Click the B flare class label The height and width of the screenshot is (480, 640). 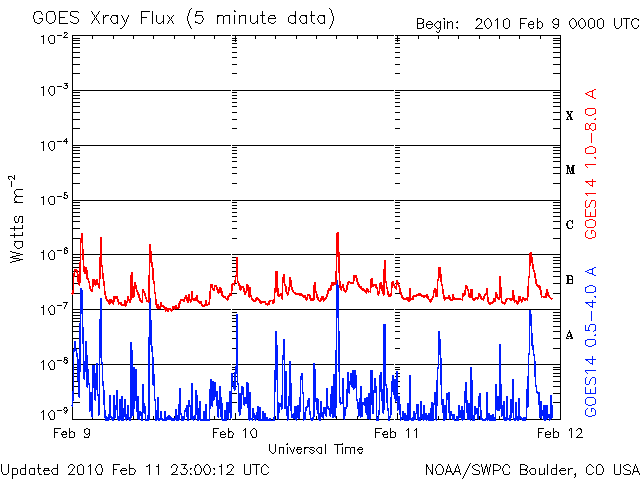(x=570, y=280)
